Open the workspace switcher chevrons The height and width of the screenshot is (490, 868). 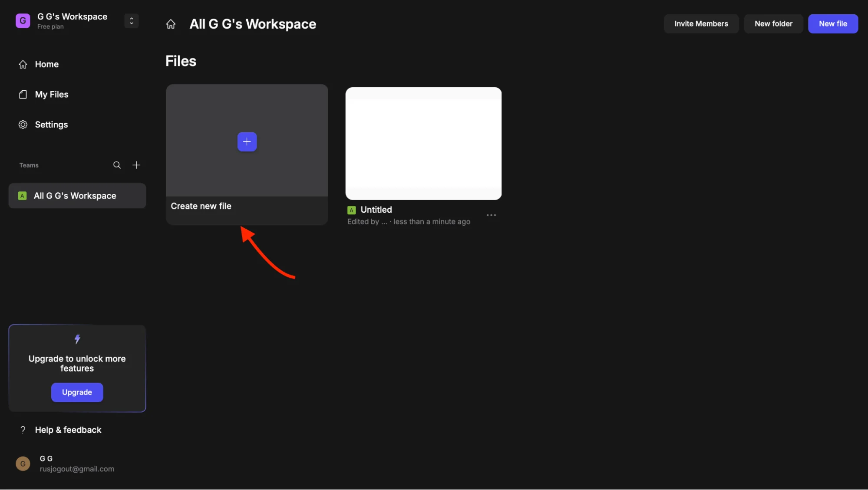(131, 21)
